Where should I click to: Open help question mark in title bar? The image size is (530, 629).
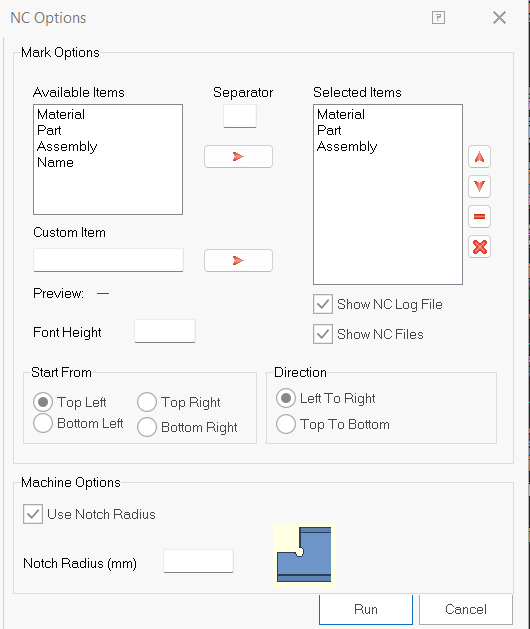[438, 18]
